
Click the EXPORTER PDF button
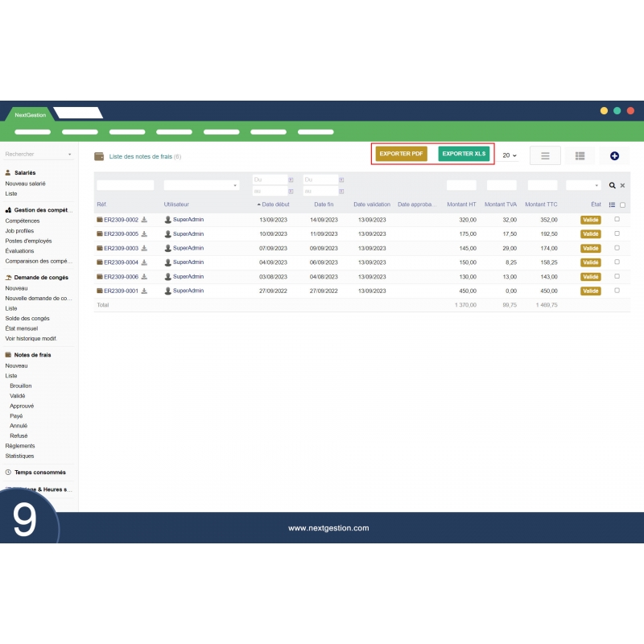point(401,154)
